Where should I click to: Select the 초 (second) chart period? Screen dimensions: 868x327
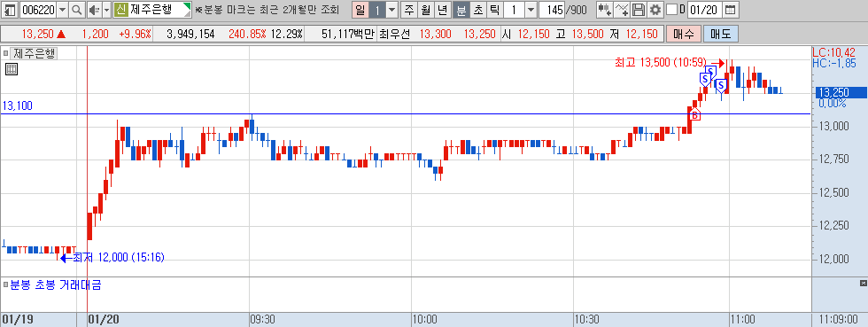477,10
